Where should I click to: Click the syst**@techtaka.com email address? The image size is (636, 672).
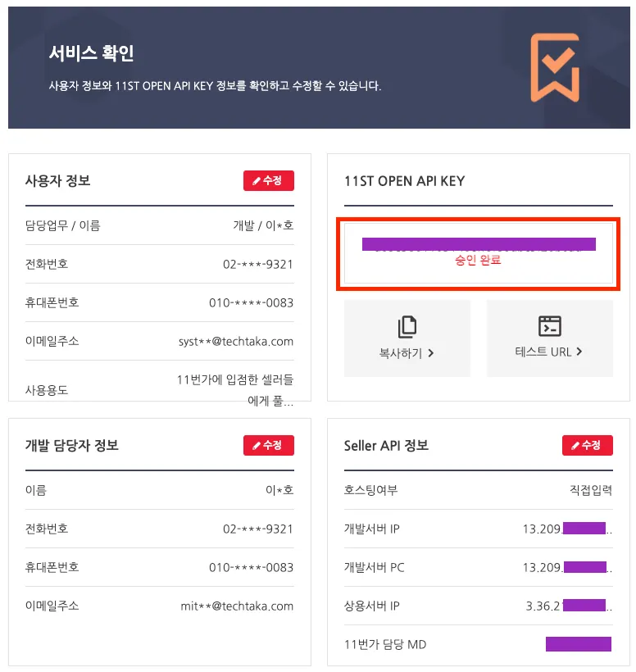coord(236,341)
